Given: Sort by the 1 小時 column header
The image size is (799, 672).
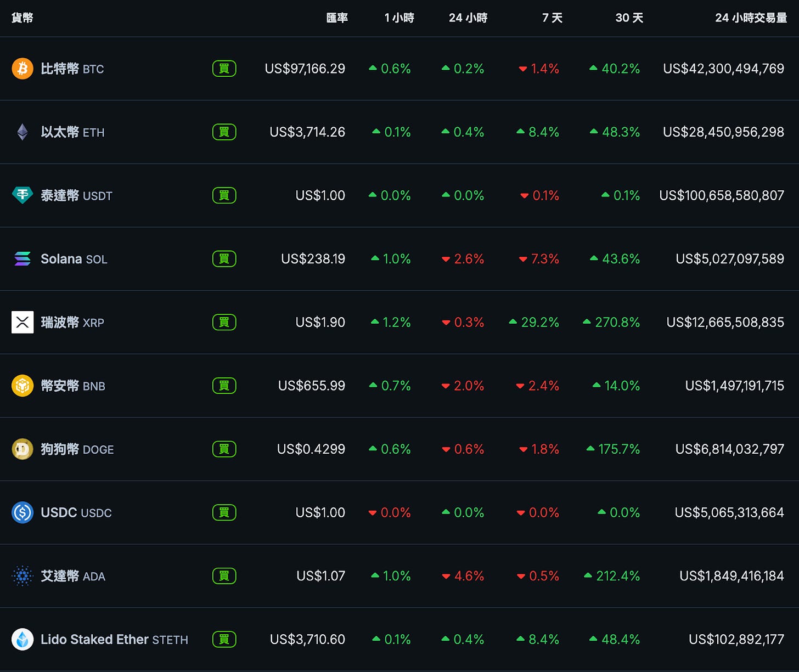Looking at the screenshot, I should (399, 18).
